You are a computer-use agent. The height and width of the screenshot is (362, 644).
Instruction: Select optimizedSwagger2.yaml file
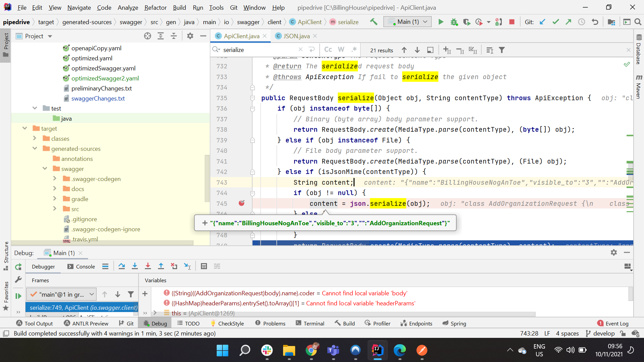point(105,78)
